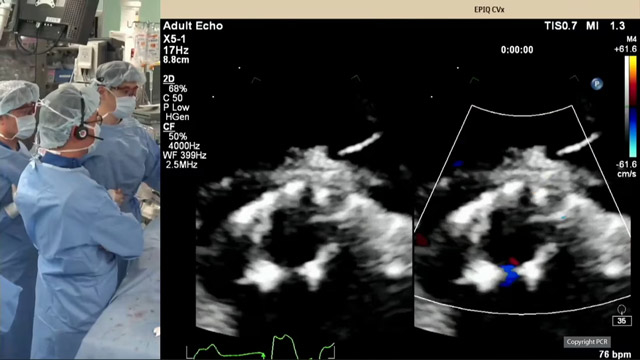Click the '50%' color flow gain value
The image size is (640, 360).
coord(178,136)
